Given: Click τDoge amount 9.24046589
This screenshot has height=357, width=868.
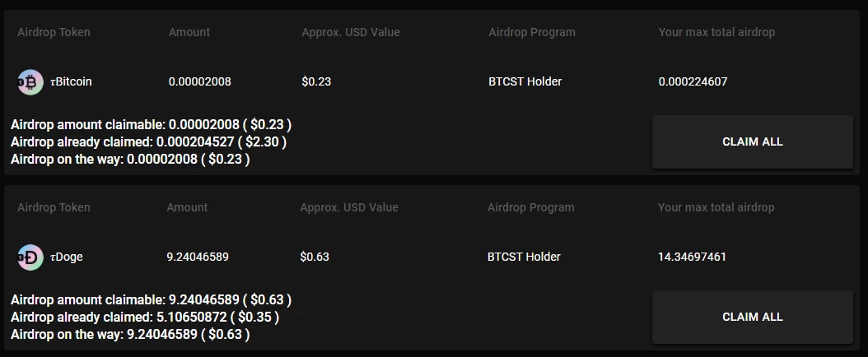Looking at the screenshot, I should pos(198,257).
